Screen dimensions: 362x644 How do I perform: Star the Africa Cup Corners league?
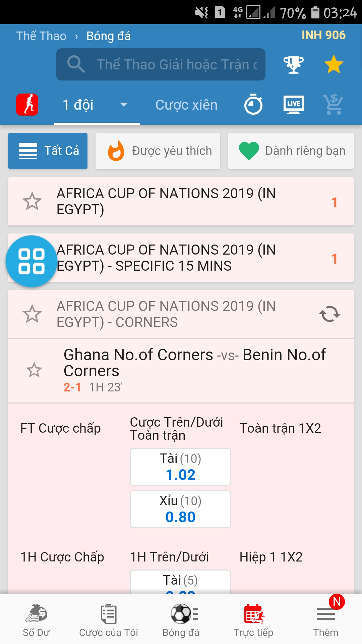tap(32, 314)
